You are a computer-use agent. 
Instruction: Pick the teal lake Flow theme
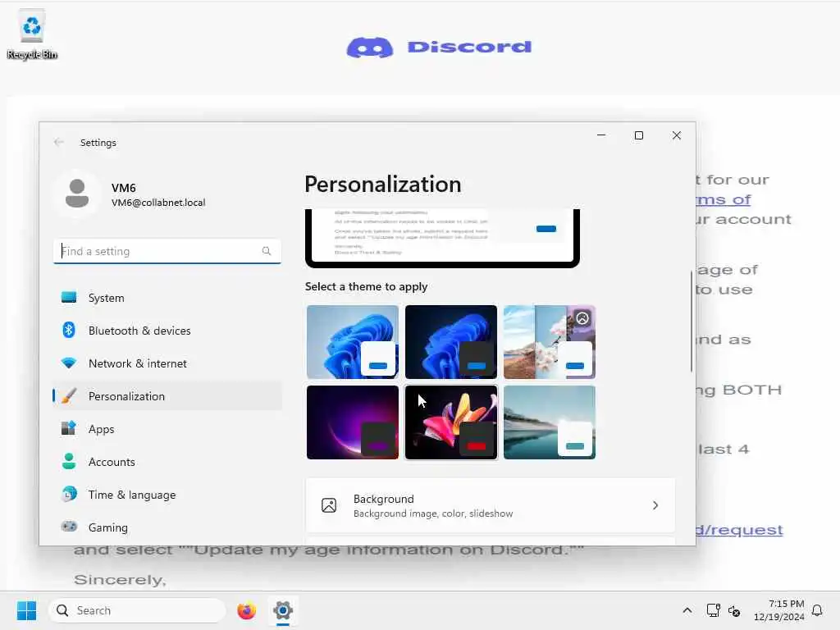550,422
